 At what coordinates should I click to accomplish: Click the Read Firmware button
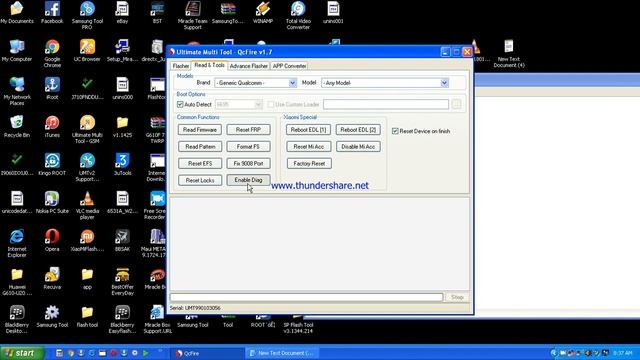200,130
